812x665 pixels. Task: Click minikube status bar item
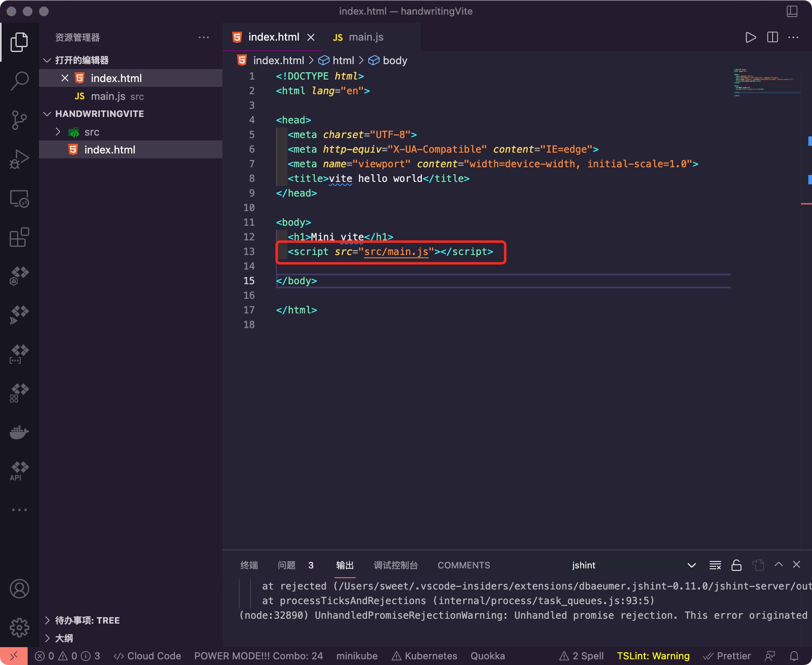tap(357, 656)
